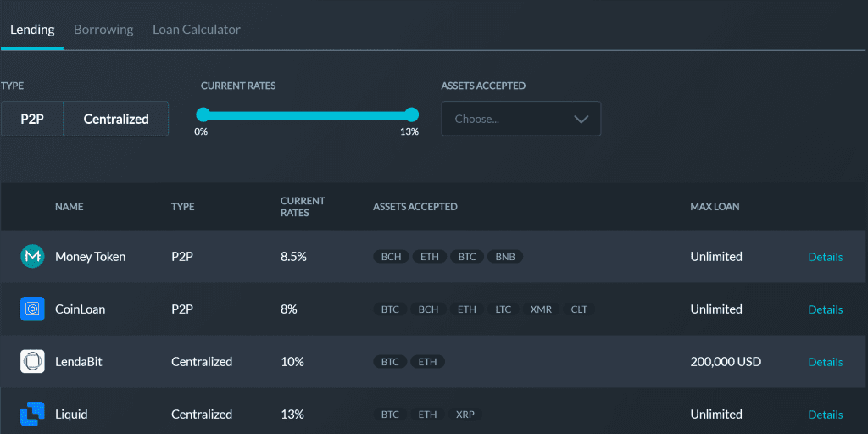The image size is (868, 434).
Task: Switch to the Borrowing tab
Action: coord(103,30)
